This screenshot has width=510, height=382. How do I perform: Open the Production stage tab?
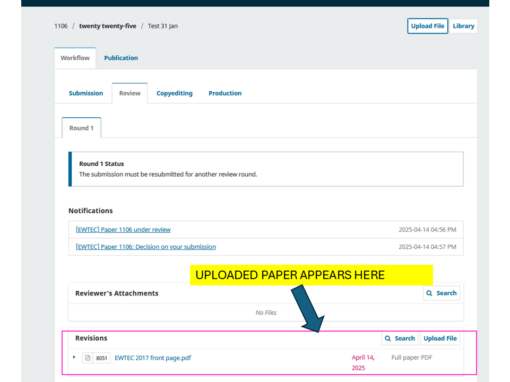click(x=225, y=93)
